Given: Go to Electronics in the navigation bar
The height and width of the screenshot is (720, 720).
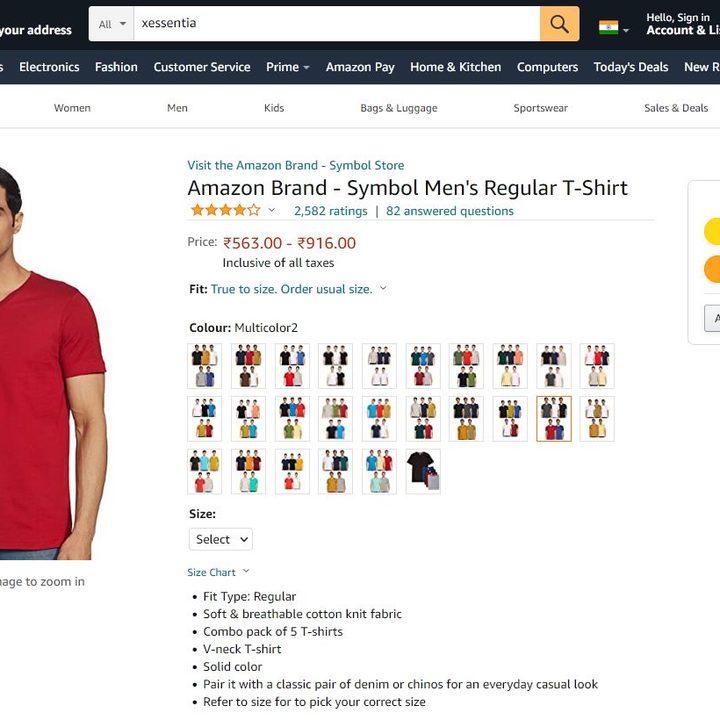Looking at the screenshot, I should tap(49, 67).
